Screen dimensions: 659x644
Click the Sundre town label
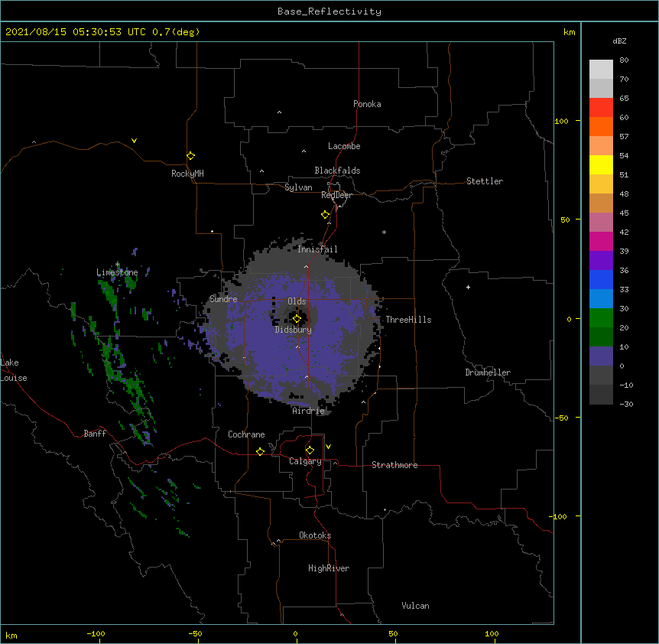(223, 299)
